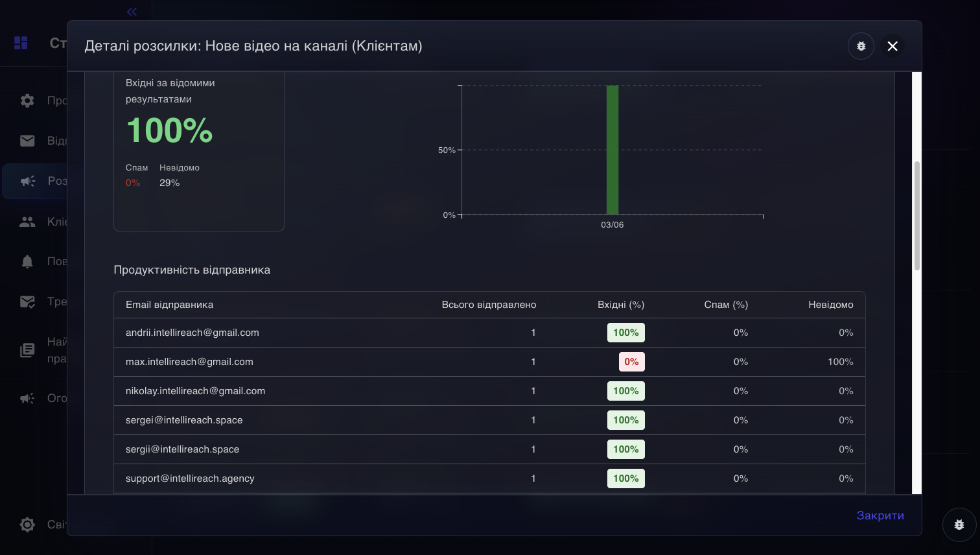Click the "Email відправника" column header
980x555 pixels.
[169, 305]
